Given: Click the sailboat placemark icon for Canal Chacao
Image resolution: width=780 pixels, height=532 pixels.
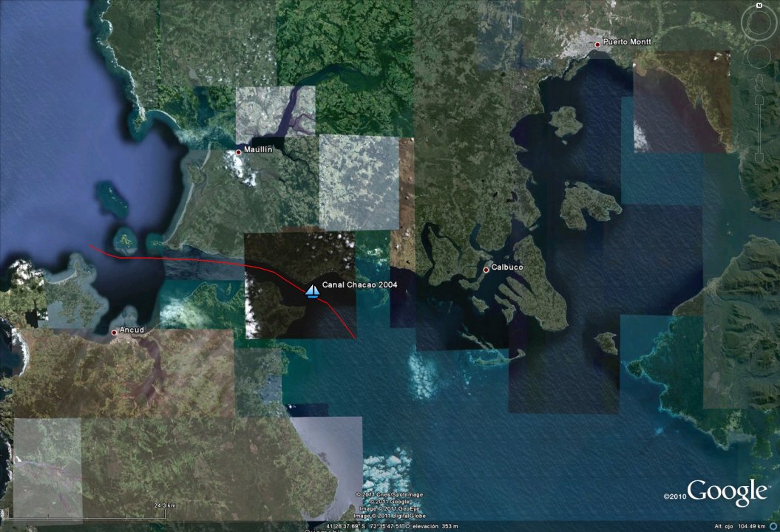Looking at the screenshot, I should (313, 291).
